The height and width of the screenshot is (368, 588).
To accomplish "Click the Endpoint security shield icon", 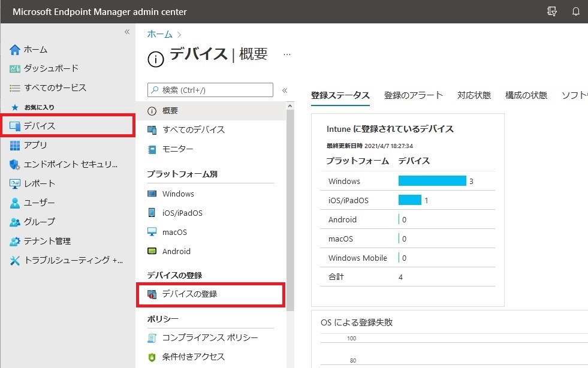I will tap(14, 164).
